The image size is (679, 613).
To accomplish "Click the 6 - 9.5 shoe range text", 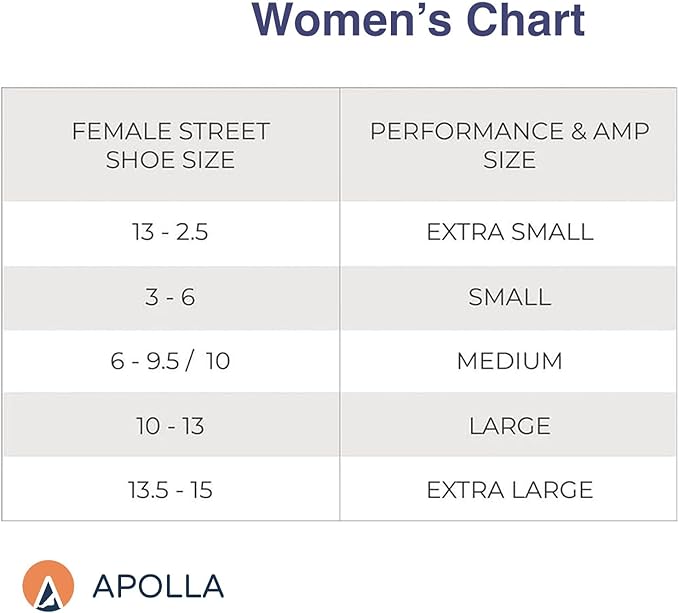I will point(152,361).
